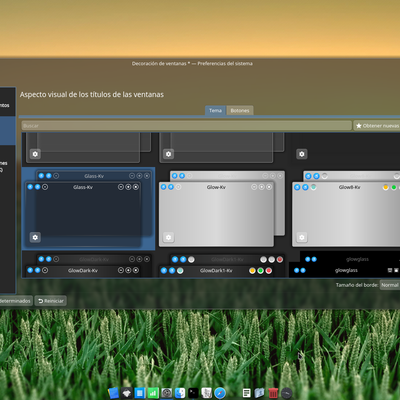Open the Finder icon in the dock
Screen dimensions: 400x400
[x=180, y=393]
